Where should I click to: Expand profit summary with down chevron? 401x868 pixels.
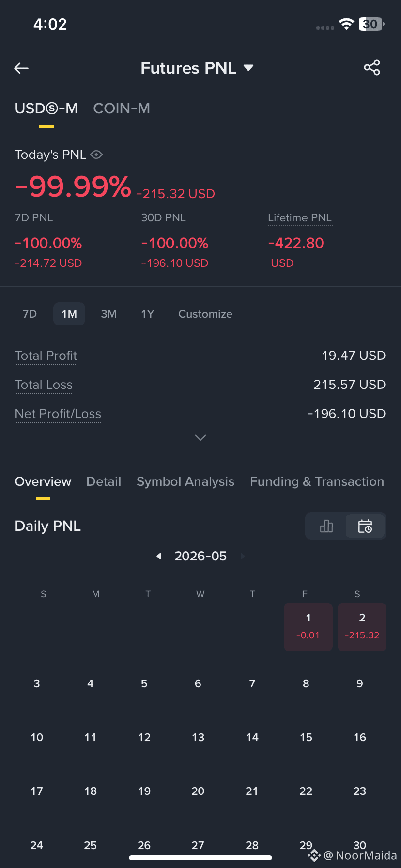200,437
